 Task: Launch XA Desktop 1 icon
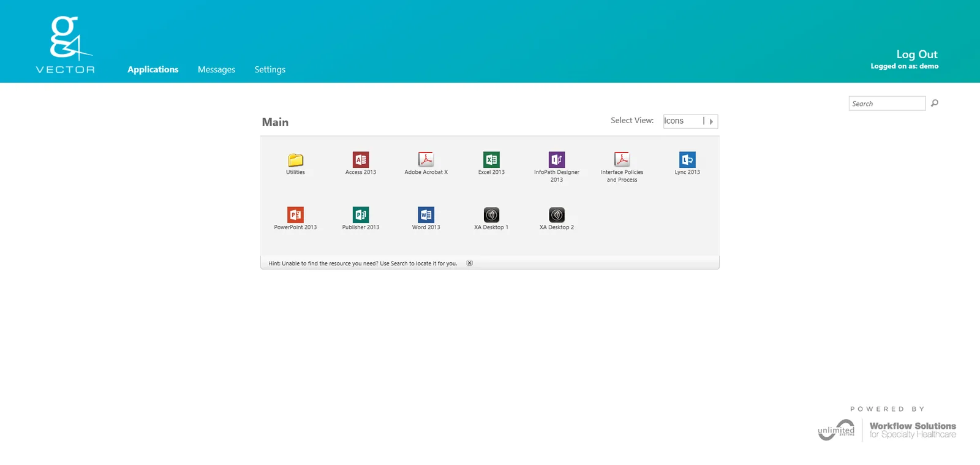point(491,215)
